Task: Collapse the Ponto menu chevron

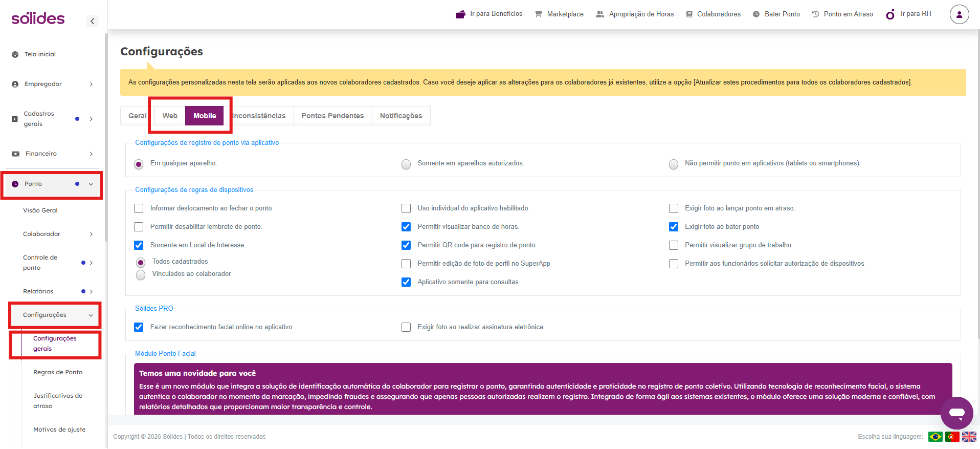Action: (91, 184)
